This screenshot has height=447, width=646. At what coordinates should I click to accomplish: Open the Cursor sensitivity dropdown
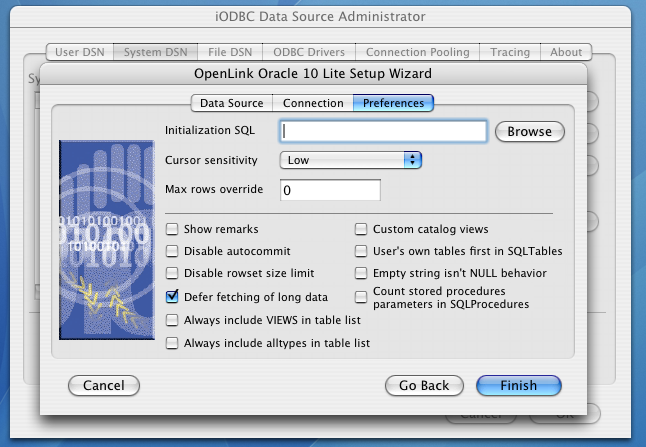[x=351, y=160]
